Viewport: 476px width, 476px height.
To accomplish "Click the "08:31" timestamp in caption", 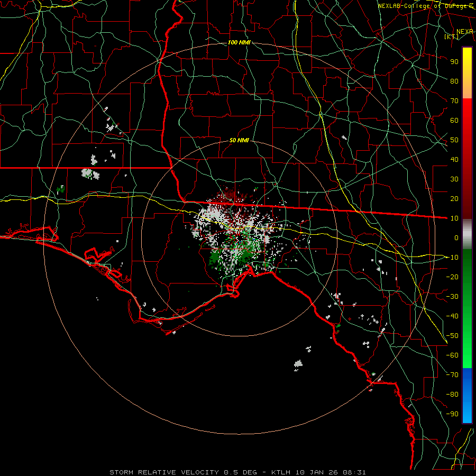I will (354, 472).
